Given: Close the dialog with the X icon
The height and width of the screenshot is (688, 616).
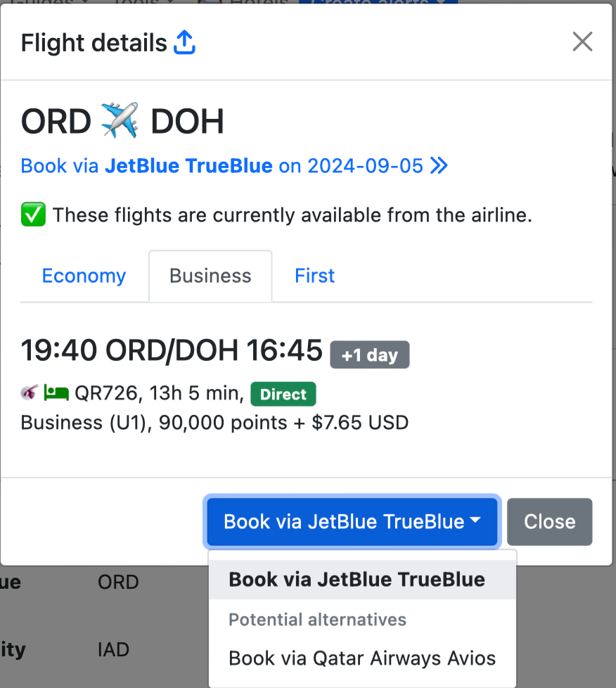Looking at the screenshot, I should (x=582, y=42).
